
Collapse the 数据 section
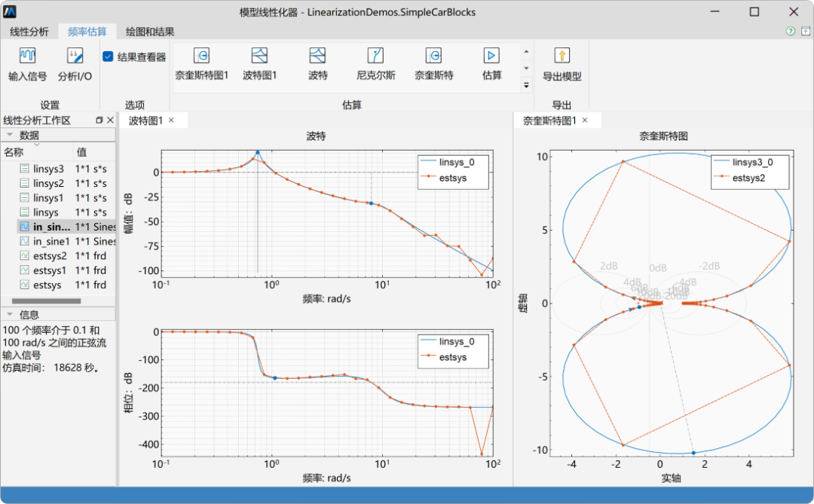(8, 135)
